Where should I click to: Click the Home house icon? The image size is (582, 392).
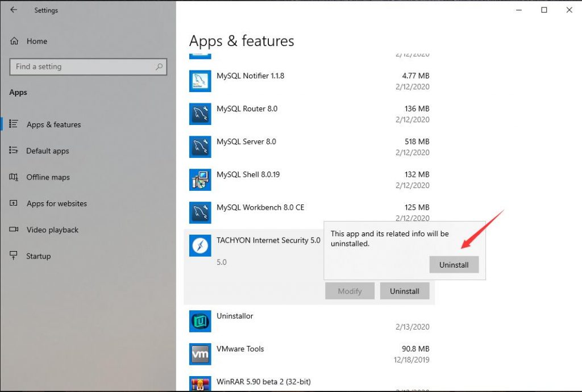(x=14, y=41)
